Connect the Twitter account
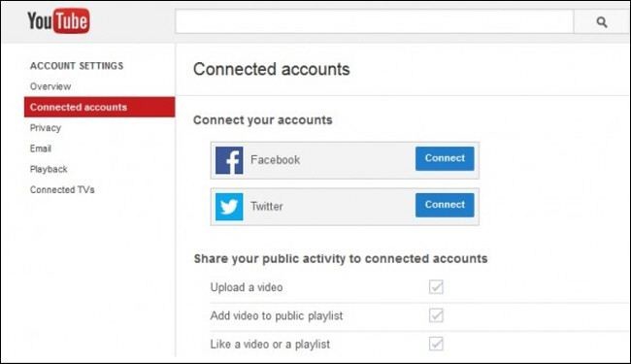This screenshot has width=631, height=364. (x=445, y=205)
